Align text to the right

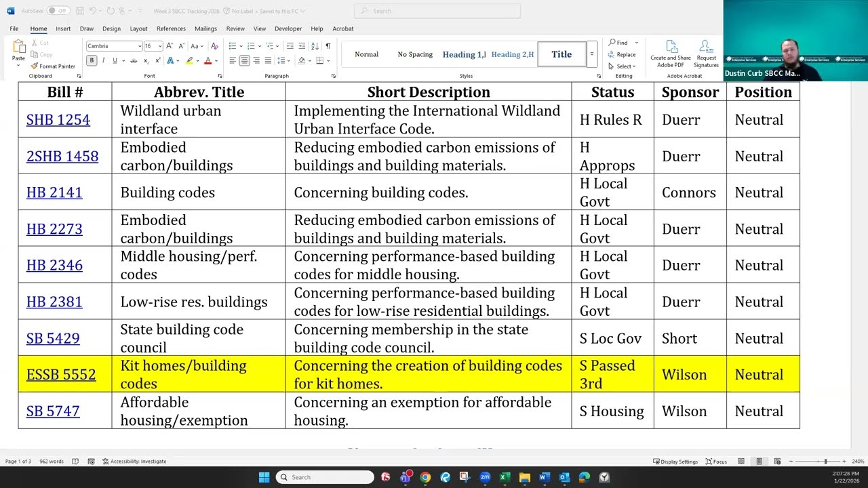(256, 61)
